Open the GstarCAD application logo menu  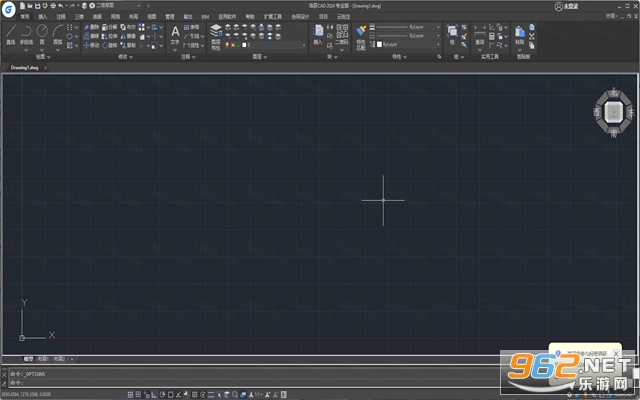9,9
